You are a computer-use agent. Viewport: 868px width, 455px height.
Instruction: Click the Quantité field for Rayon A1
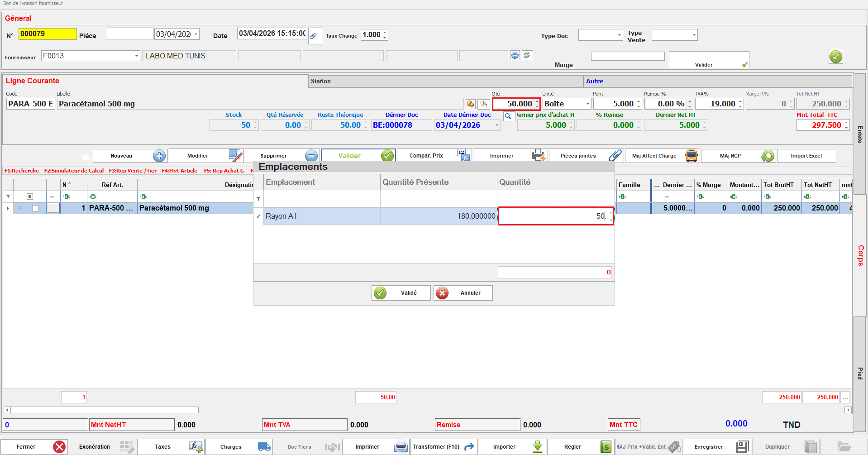pos(554,216)
